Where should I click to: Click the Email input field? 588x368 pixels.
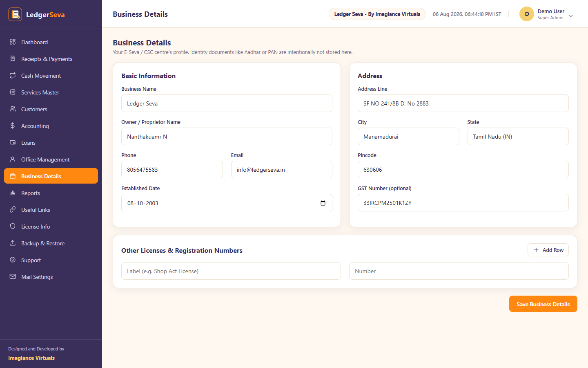[x=282, y=170]
